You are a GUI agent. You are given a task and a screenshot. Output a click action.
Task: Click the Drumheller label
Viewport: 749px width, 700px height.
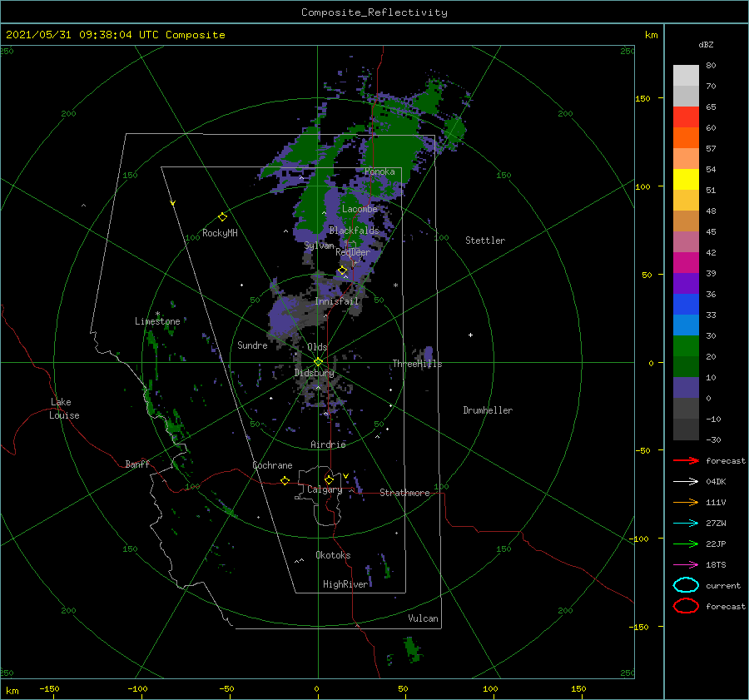coord(488,410)
